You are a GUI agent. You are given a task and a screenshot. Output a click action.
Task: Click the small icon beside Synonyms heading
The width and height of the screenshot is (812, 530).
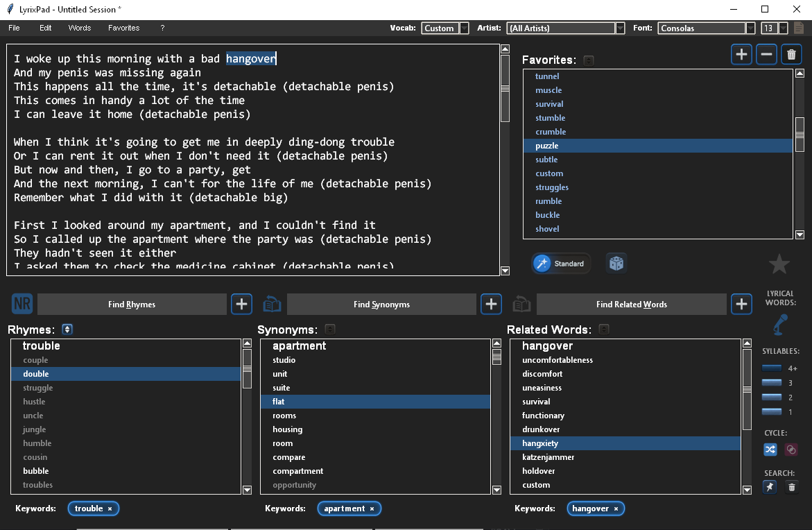[330, 330]
